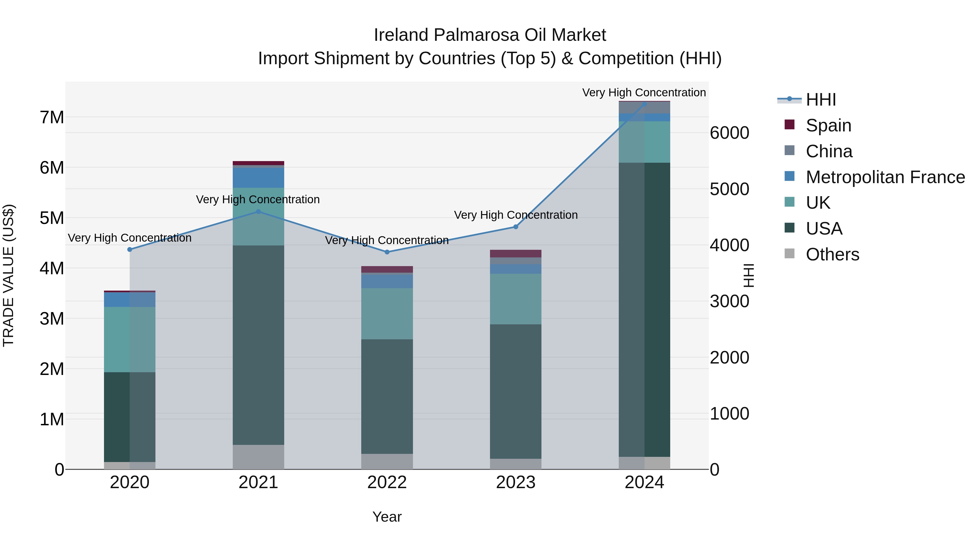This screenshot has width=980, height=551.
Task: Toggle the Spain legend entry
Action: pos(818,125)
